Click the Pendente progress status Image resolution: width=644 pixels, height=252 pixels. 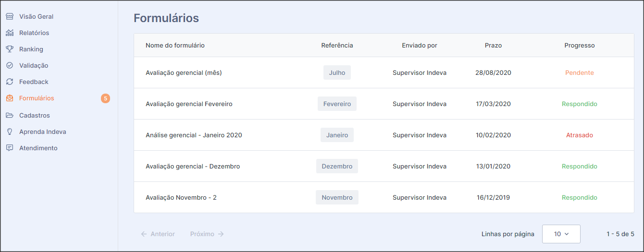click(x=579, y=73)
